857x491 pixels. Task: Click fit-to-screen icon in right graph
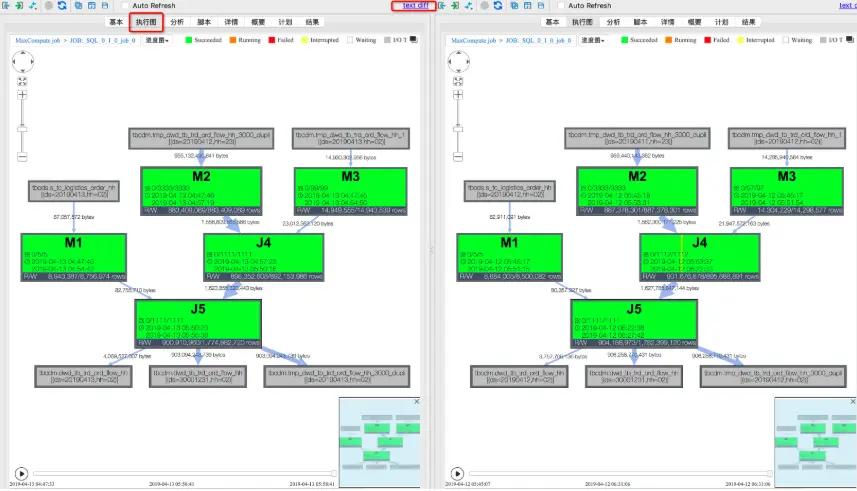(458, 81)
